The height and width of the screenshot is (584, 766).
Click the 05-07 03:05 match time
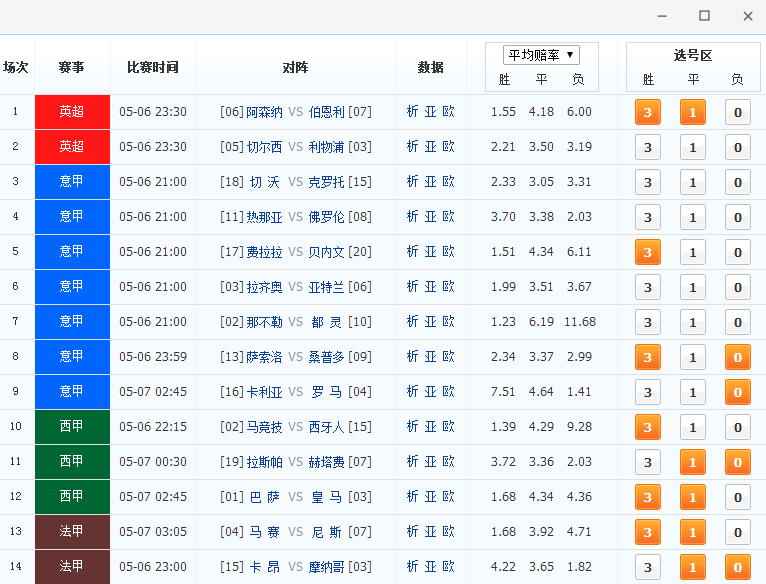pyautogui.click(x=153, y=532)
